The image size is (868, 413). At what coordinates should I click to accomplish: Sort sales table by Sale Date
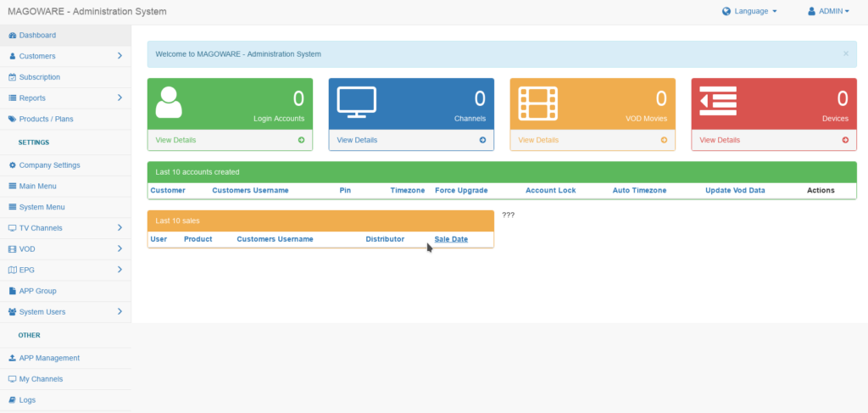[x=451, y=239]
